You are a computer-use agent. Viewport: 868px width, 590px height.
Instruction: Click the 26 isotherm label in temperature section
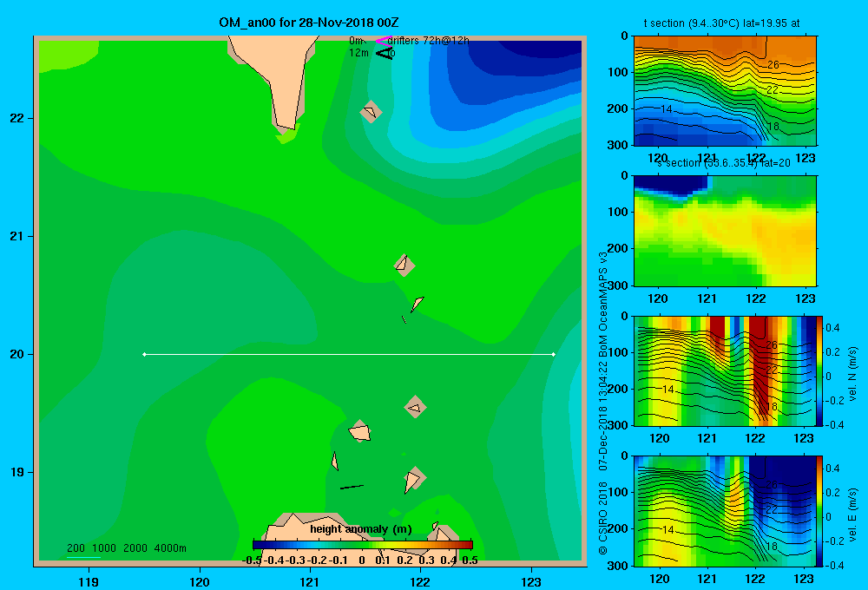click(x=773, y=65)
